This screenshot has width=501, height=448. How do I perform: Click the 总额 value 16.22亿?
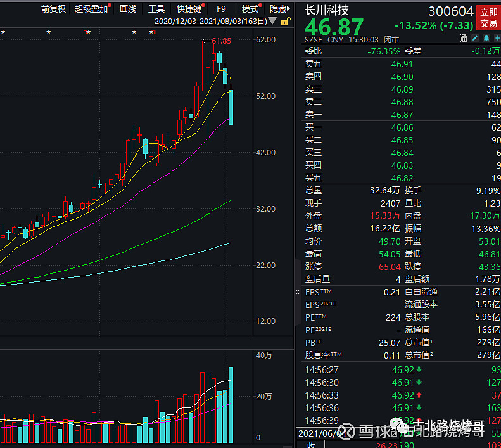point(384,229)
